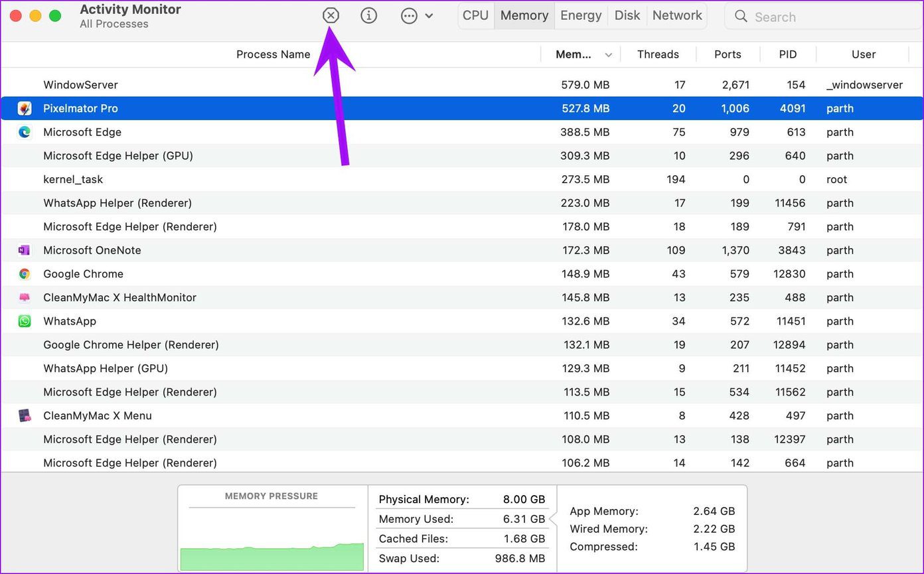Click the Microsoft Edge app icon
Screen dimensions: 924x574
(x=25, y=132)
